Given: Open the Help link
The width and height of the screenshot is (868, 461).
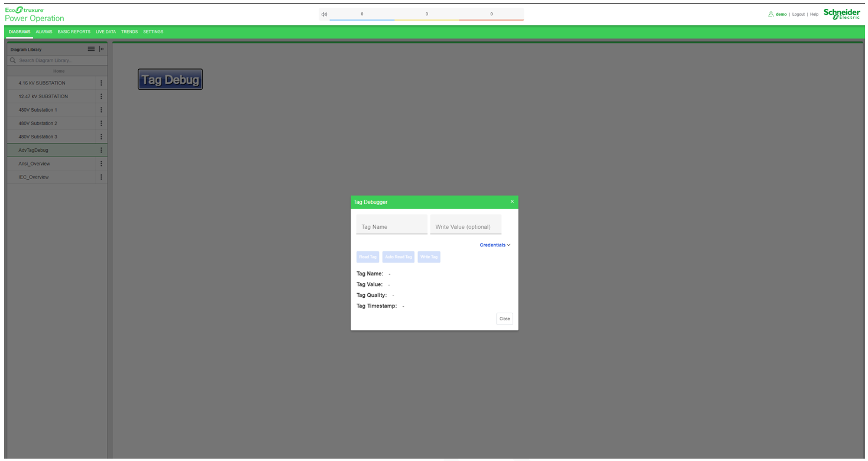Looking at the screenshot, I should [814, 14].
